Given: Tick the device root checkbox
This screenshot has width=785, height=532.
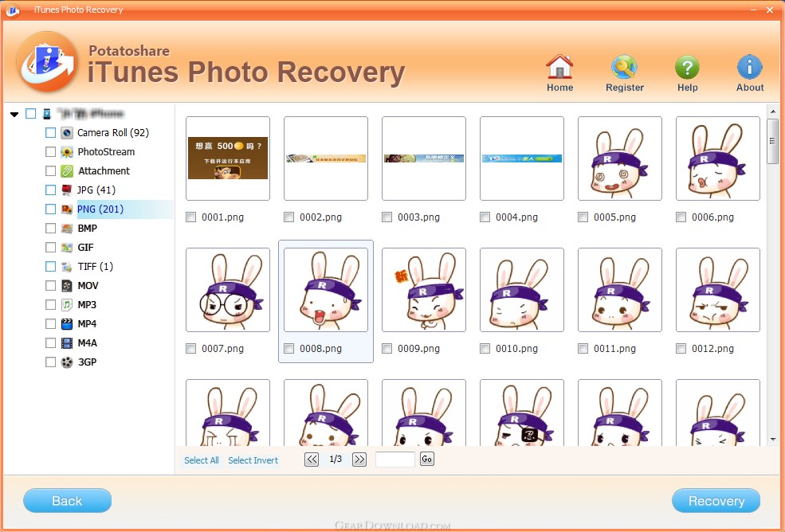Looking at the screenshot, I should pyautogui.click(x=30, y=114).
